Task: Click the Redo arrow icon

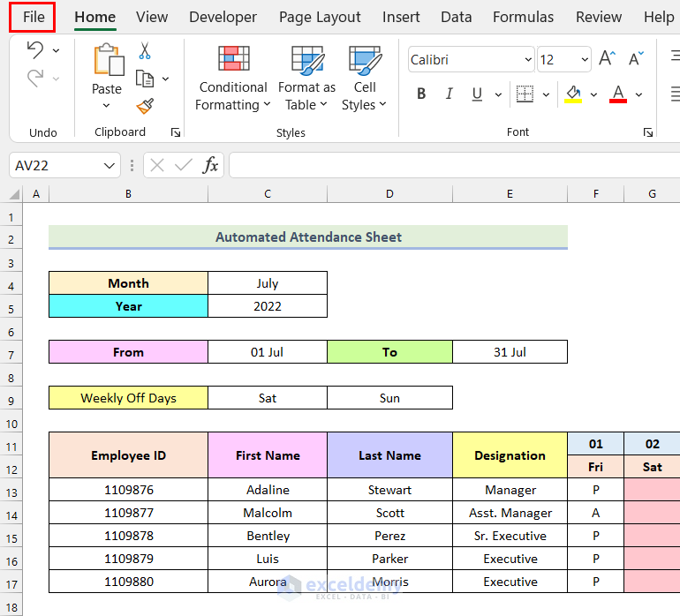Action: pyautogui.click(x=35, y=78)
